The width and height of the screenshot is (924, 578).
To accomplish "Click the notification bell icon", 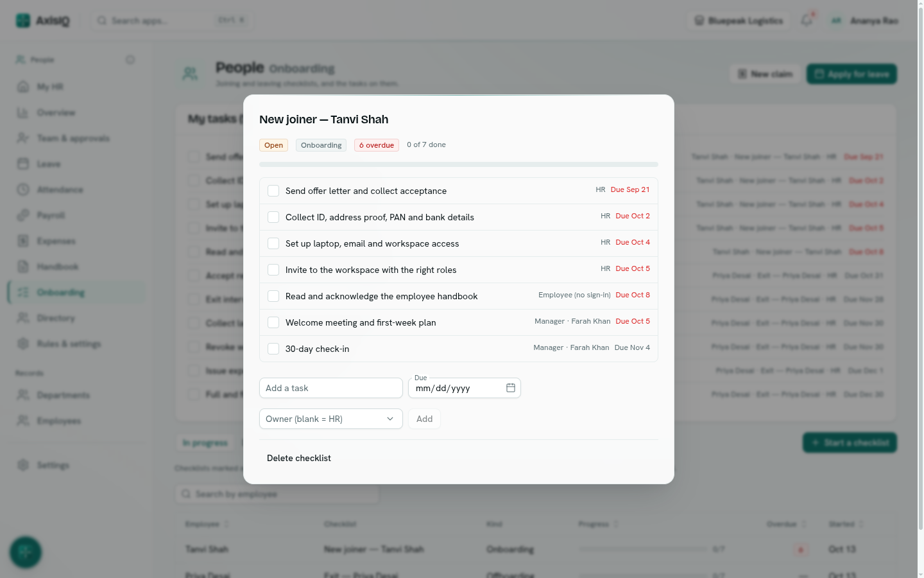I will [807, 21].
